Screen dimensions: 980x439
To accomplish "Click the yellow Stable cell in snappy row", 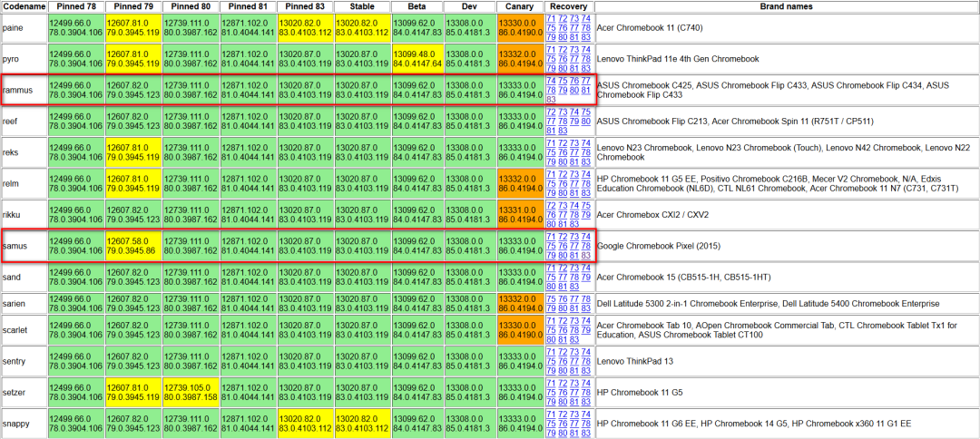I will (x=362, y=424).
